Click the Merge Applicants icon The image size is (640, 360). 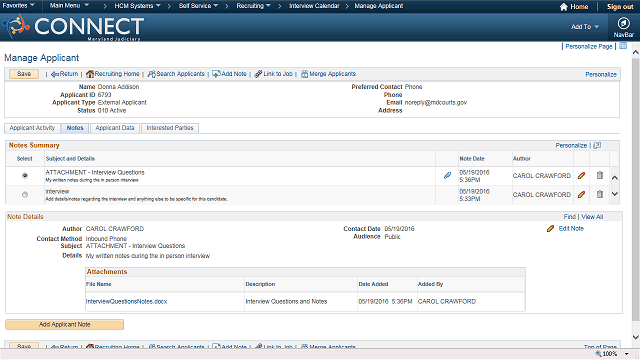(x=304, y=74)
